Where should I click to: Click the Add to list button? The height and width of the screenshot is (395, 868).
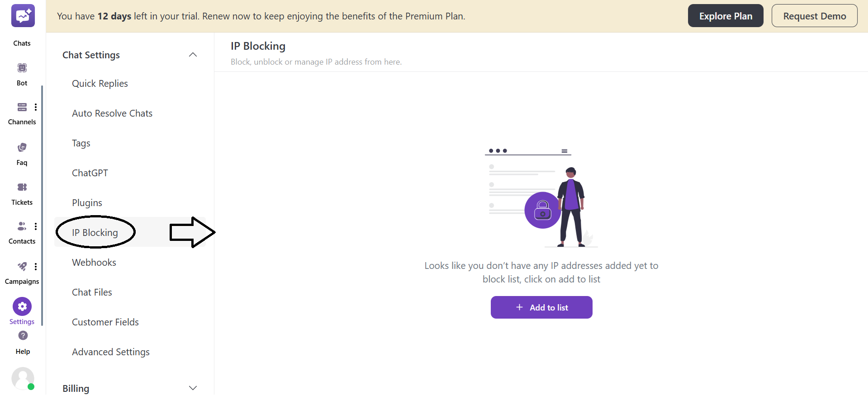tap(541, 307)
